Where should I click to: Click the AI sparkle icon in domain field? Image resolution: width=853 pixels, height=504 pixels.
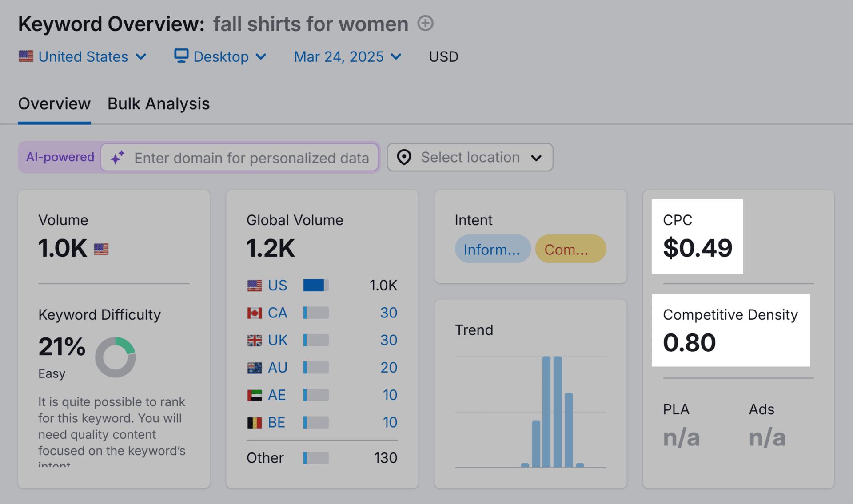118,158
